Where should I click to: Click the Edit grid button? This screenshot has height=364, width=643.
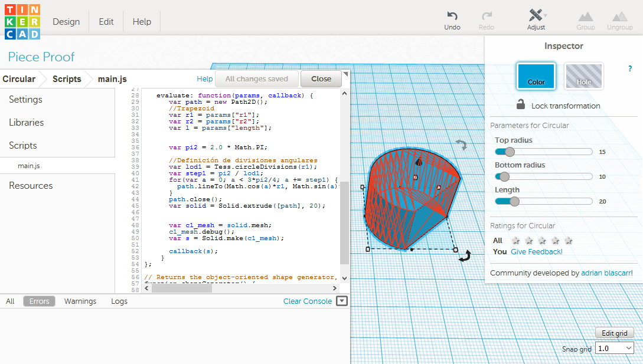614,333
